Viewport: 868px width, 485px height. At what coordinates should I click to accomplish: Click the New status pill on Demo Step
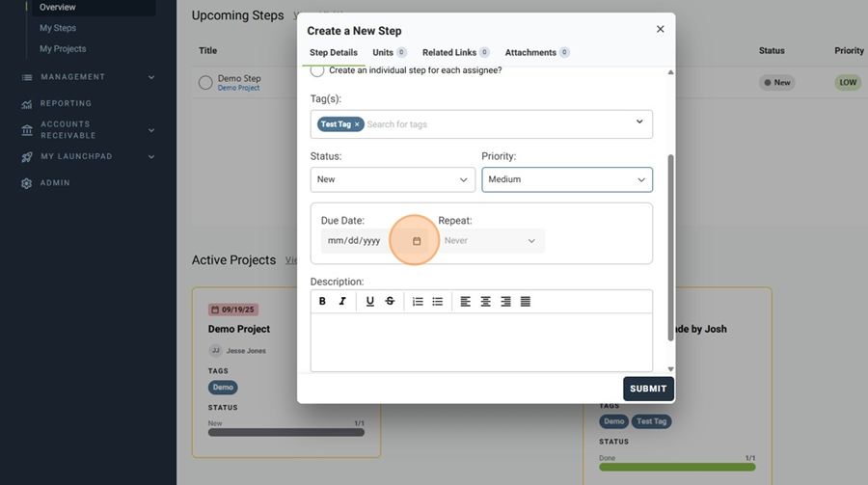[x=776, y=83]
